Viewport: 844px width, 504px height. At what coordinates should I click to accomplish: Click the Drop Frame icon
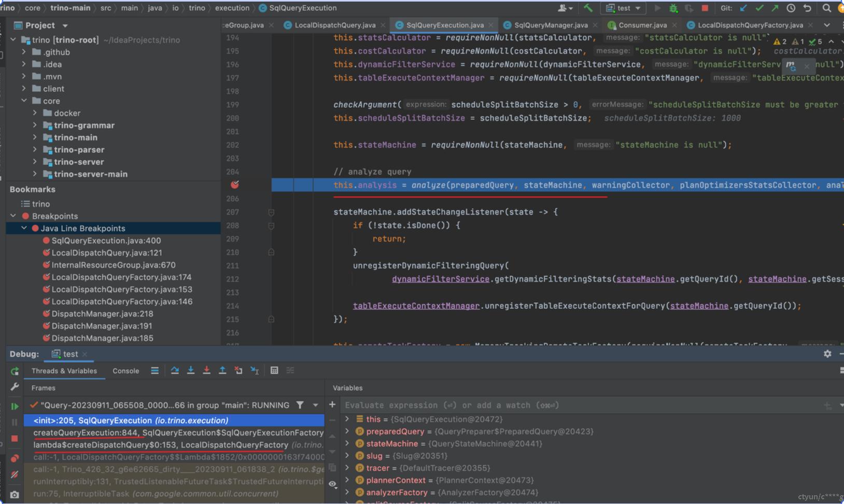(238, 370)
